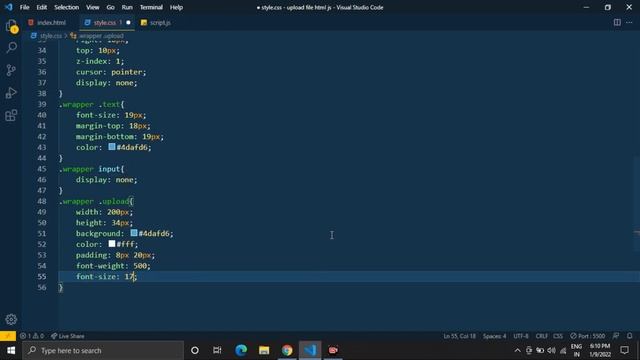
Task: Open editor More Actions ellipsis
Action: tap(629, 22)
